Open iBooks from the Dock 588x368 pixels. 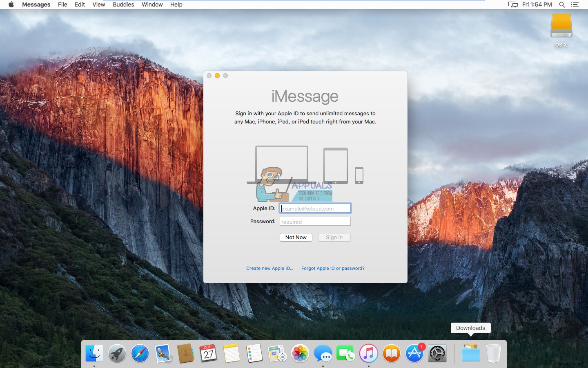(392, 354)
